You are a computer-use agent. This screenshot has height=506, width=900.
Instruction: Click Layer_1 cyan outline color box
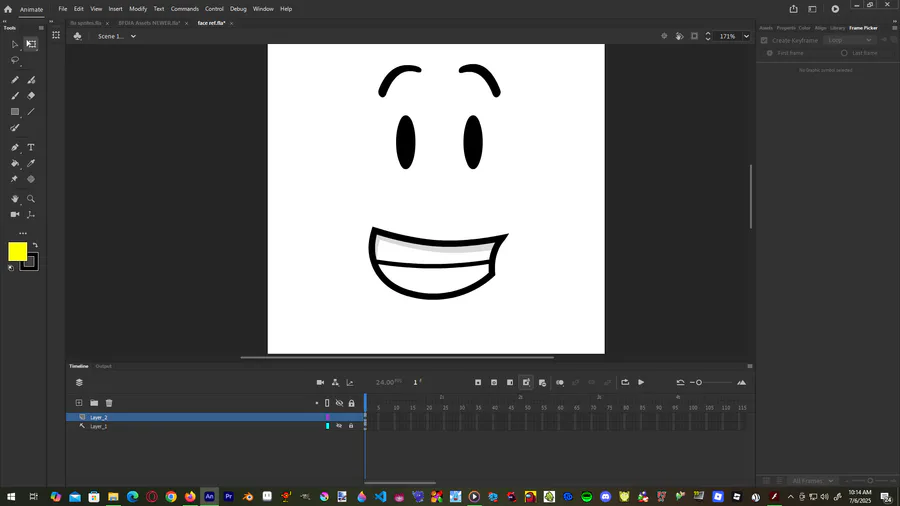tap(328, 426)
